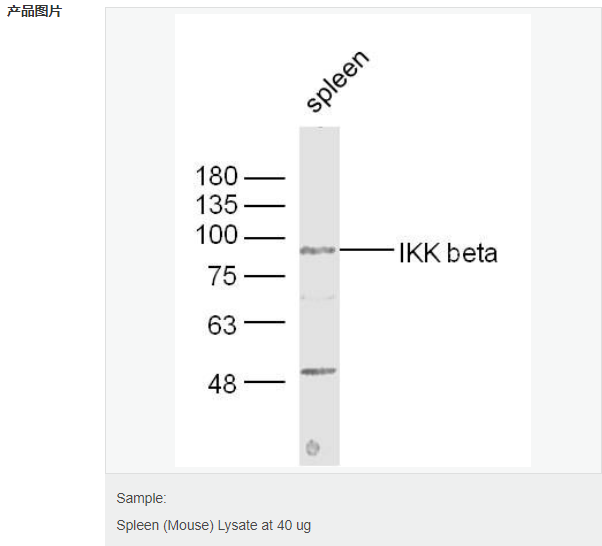Click the 135 molecular weight marker
The height and width of the screenshot is (546, 602).
tap(217, 204)
